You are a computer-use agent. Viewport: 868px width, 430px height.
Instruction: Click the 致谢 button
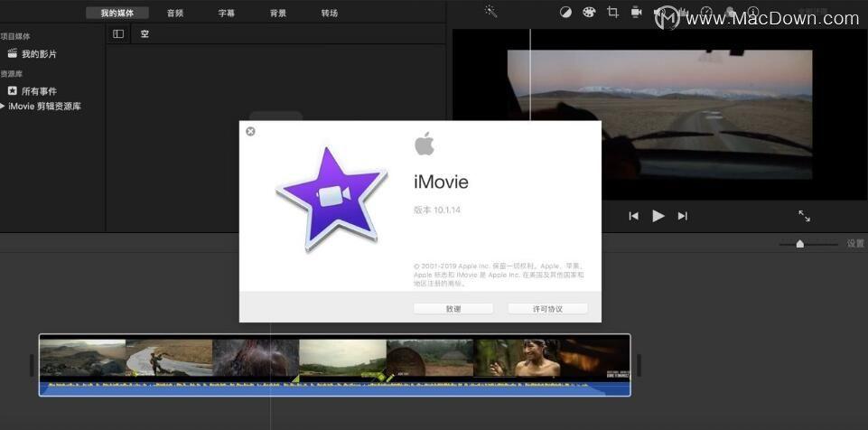pyautogui.click(x=453, y=309)
